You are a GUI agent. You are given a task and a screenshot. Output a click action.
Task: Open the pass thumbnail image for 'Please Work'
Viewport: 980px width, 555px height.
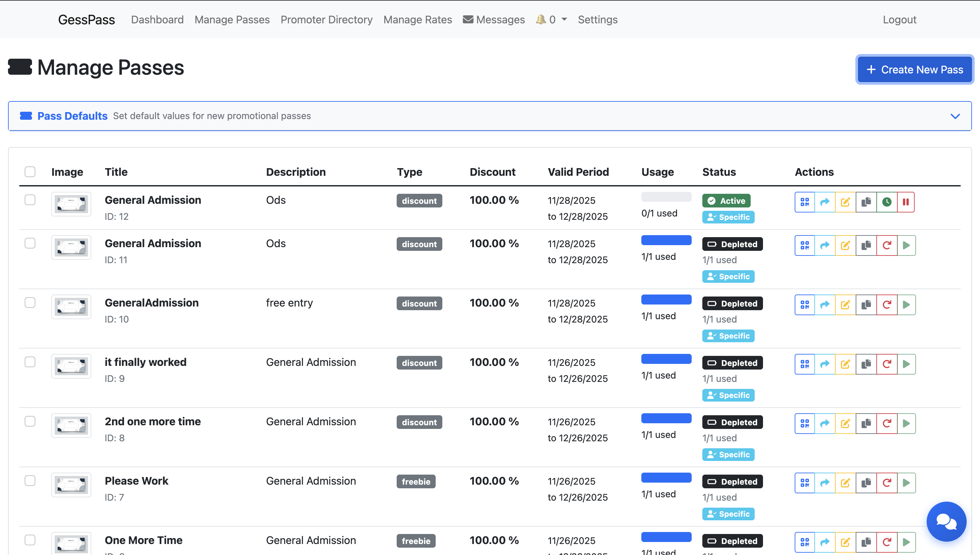pyautogui.click(x=71, y=485)
